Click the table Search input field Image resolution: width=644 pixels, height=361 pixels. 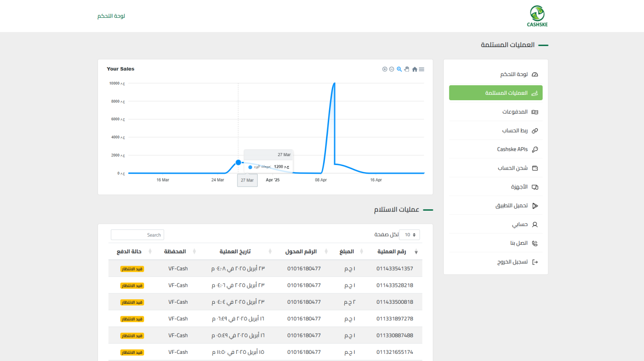click(137, 235)
